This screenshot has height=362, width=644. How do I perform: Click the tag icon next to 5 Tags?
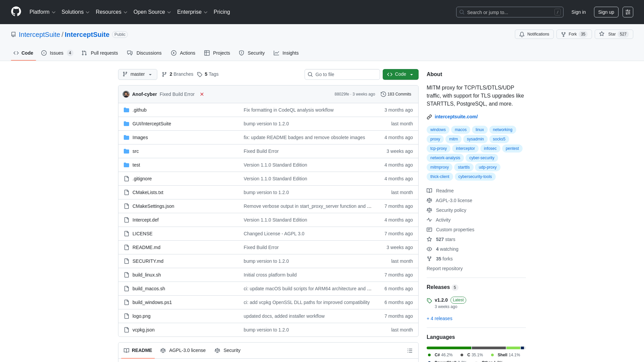click(x=200, y=74)
